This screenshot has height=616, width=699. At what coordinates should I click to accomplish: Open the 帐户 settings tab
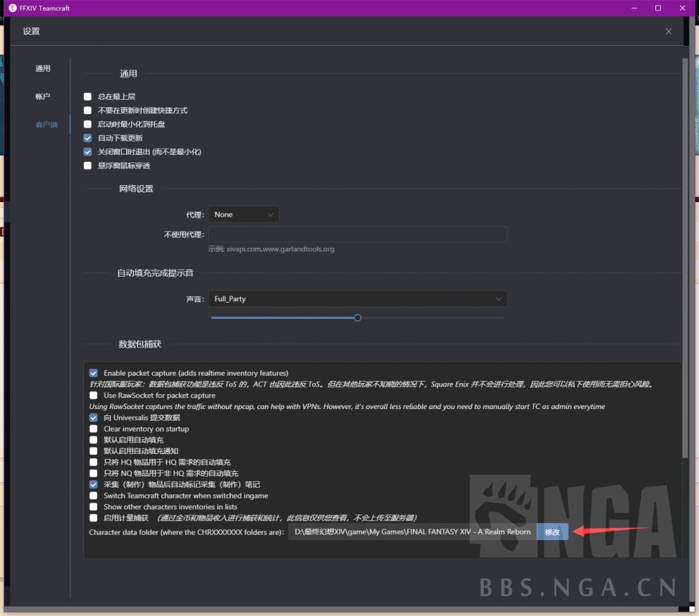43,96
